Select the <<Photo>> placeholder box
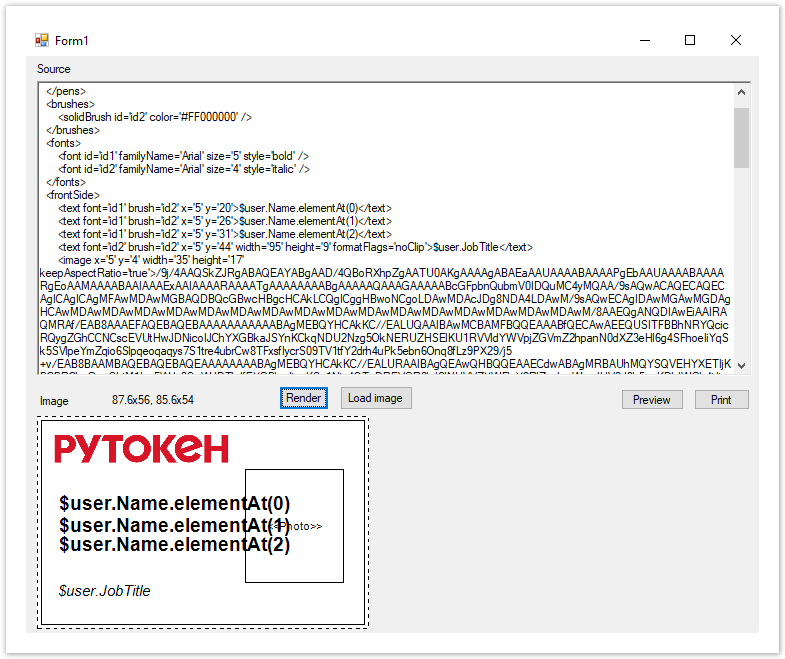This screenshot has height=659, width=785. click(295, 526)
